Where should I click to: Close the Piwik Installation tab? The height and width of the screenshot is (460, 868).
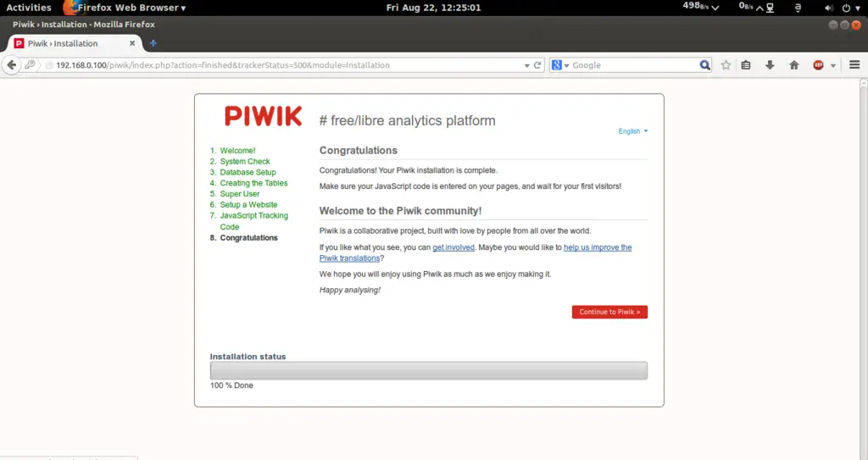click(131, 43)
